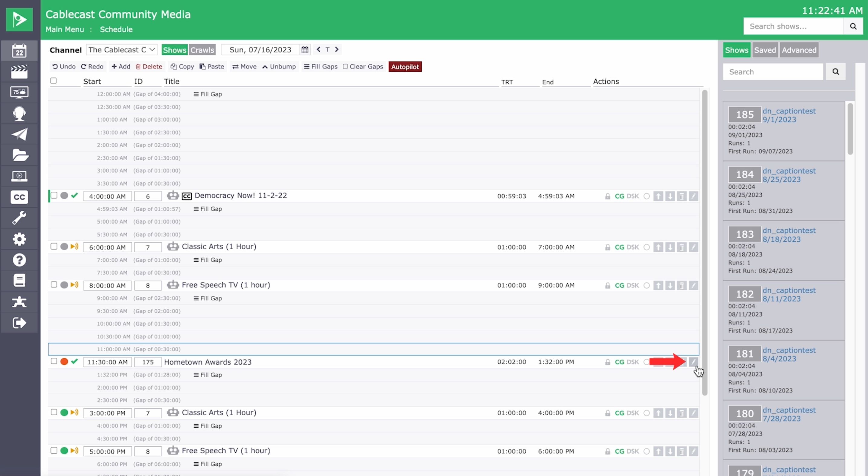Move Classic Arts 6:00 AM run up

(x=658, y=247)
